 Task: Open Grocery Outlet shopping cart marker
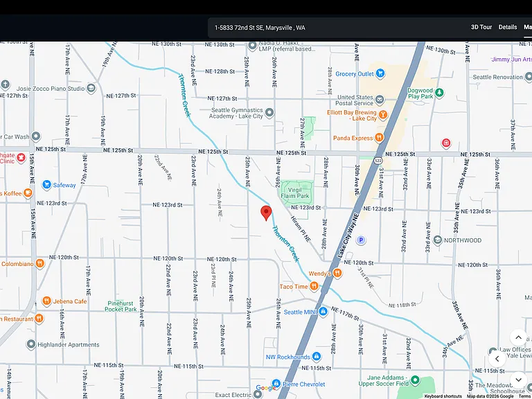(380, 73)
